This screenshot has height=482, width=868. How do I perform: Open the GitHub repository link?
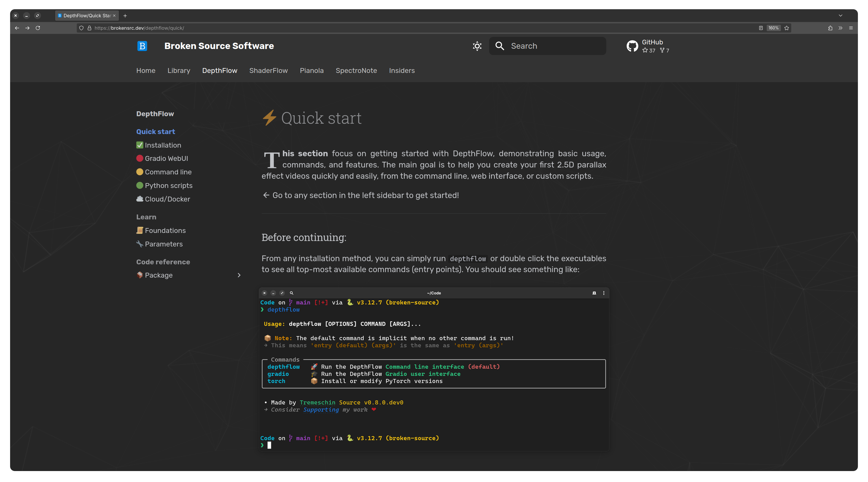(648, 46)
